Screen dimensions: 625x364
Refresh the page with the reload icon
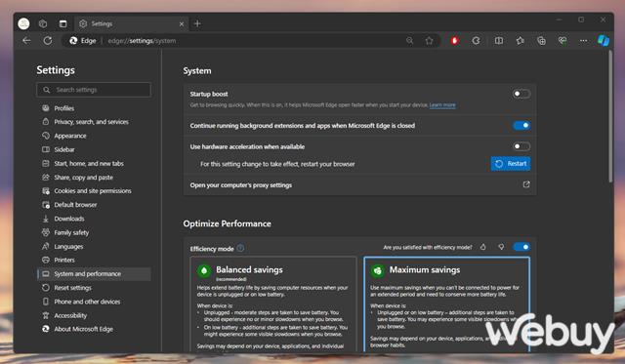48,41
